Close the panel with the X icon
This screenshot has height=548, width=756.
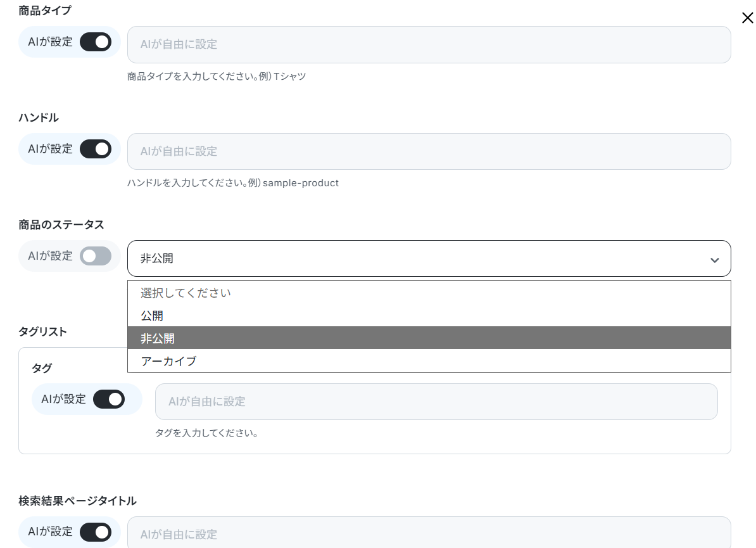tap(747, 18)
